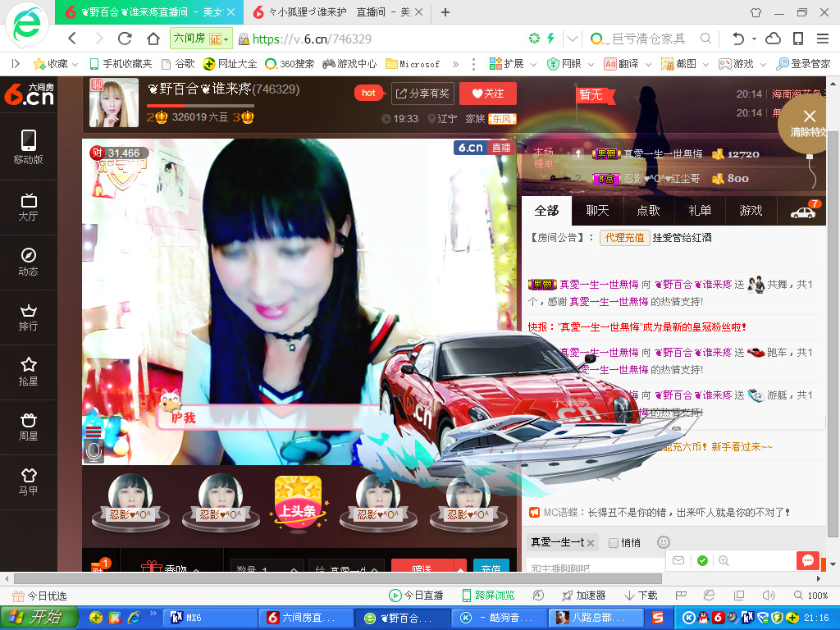Open 下载 downloads in status bar

point(641,596)
